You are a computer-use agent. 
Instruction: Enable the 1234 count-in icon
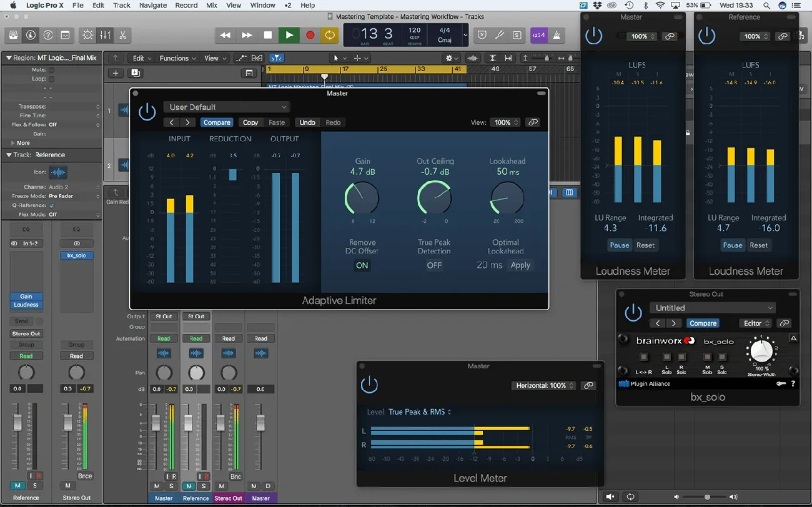pyautogui.click(x=539, y=36)
